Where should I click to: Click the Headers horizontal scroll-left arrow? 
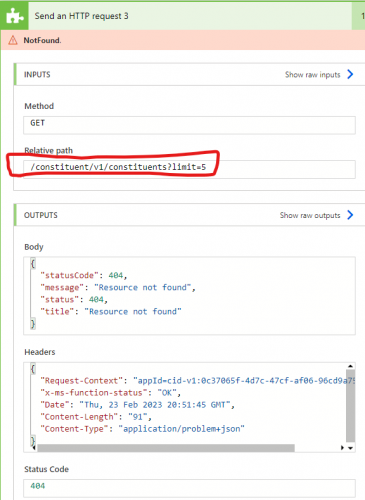click(34, 448)
